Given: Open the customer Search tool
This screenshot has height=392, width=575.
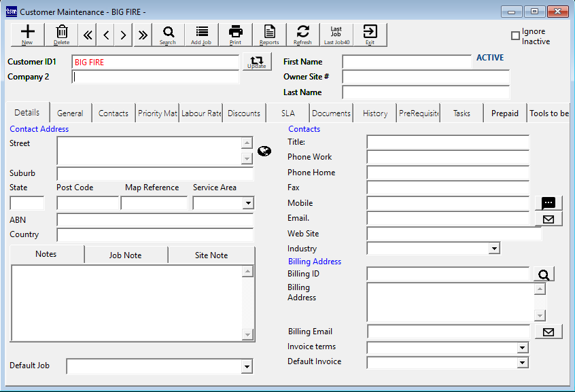Looking at the screenshot, I should (x=168, y=34).
